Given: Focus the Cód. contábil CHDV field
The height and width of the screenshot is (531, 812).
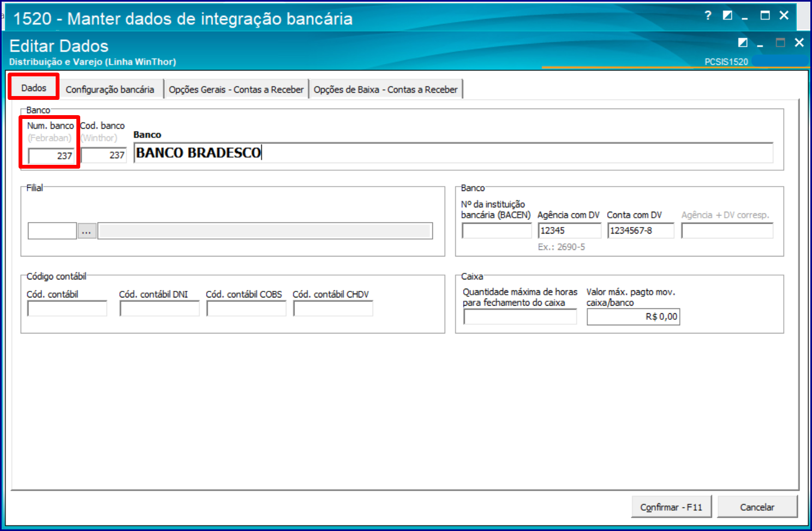Looking at the screenshot, I should click(x=333, y=309).
